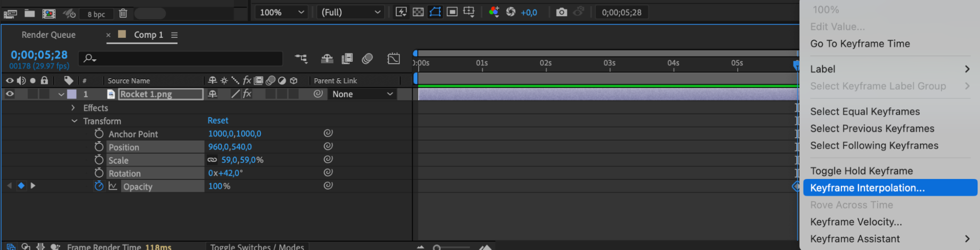Enable Anchor Point stopwatch
This screenshot has height=250, width=980.
point(99,133)
